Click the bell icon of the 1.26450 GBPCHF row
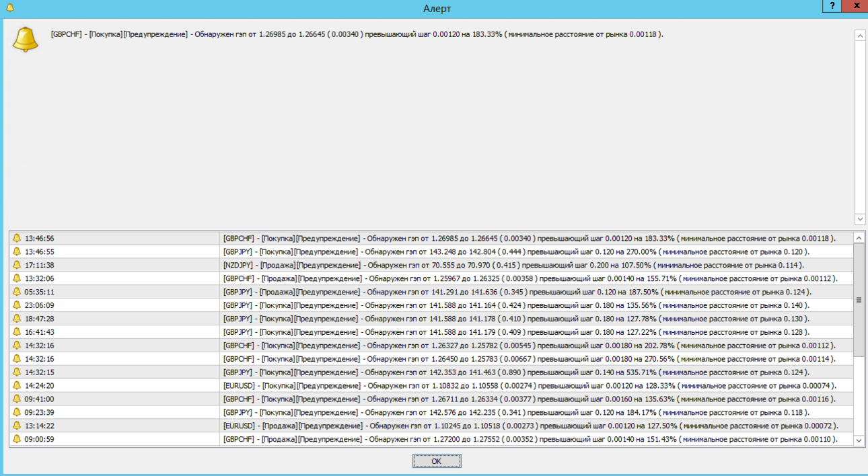The width and height of the screenshot is (868, 476). 17,359
